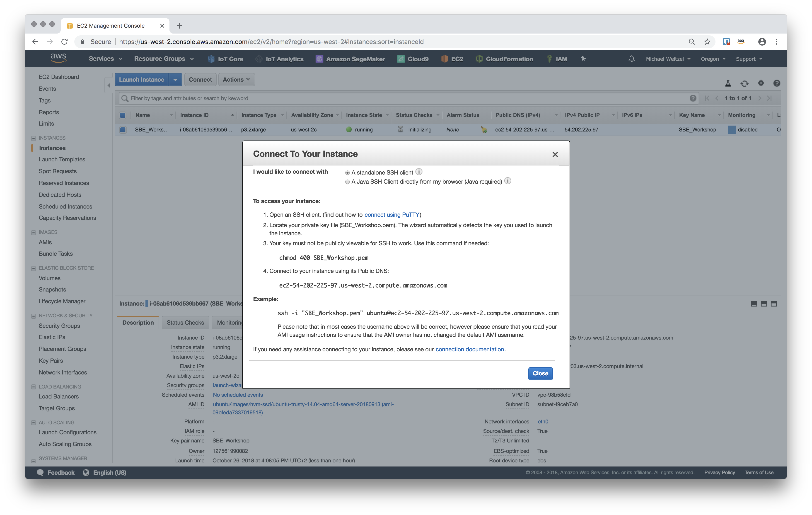The width and height of the screenshot is (812, 515).
Task: Open table settings gear icon
Action: click(x=761, y=83)
